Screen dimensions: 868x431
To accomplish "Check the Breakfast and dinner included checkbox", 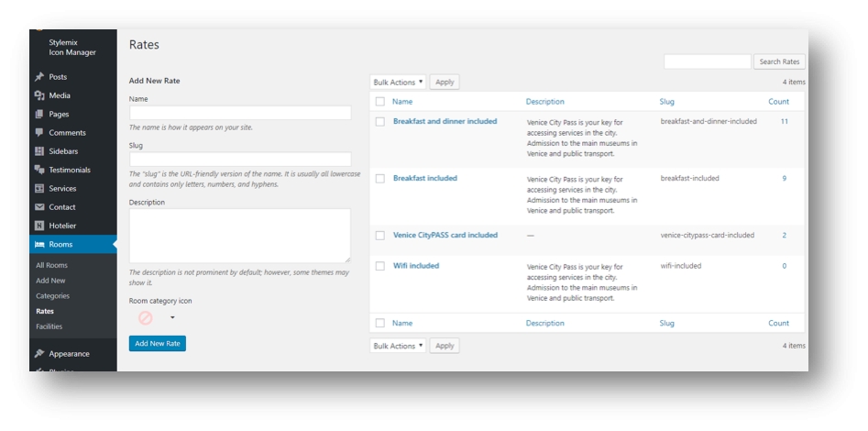I will click(x=379, y=121).
